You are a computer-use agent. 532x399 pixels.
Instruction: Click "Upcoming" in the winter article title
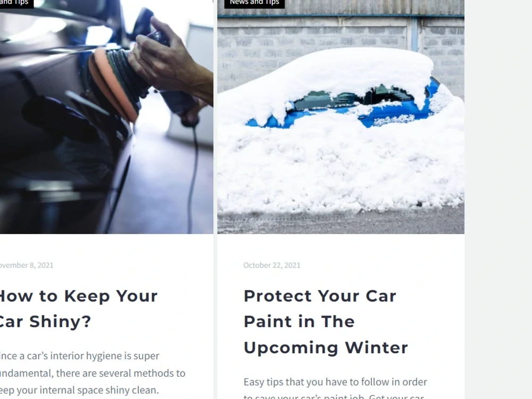click(x=291, y=348)
